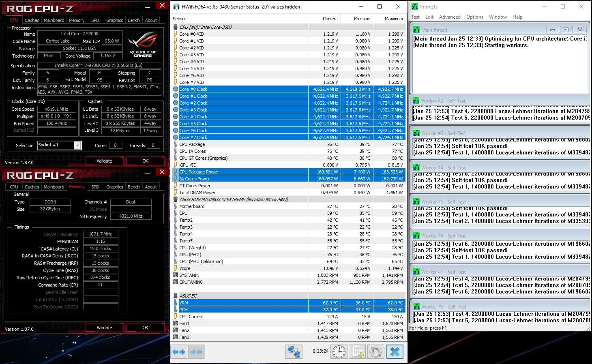Viewport: 592px width, 364px height.
Task: Open HWiNFO network remote monitoring icon
Action: tap(294, 352)
